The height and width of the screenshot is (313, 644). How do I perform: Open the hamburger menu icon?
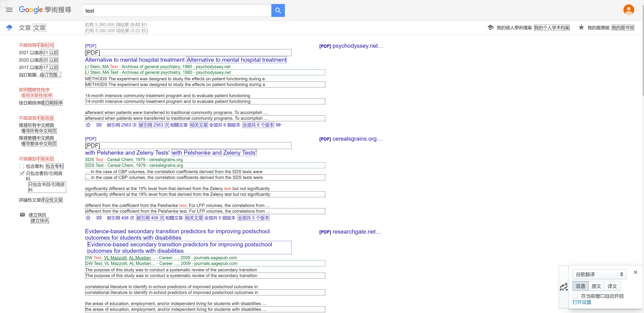pos(9,10)
